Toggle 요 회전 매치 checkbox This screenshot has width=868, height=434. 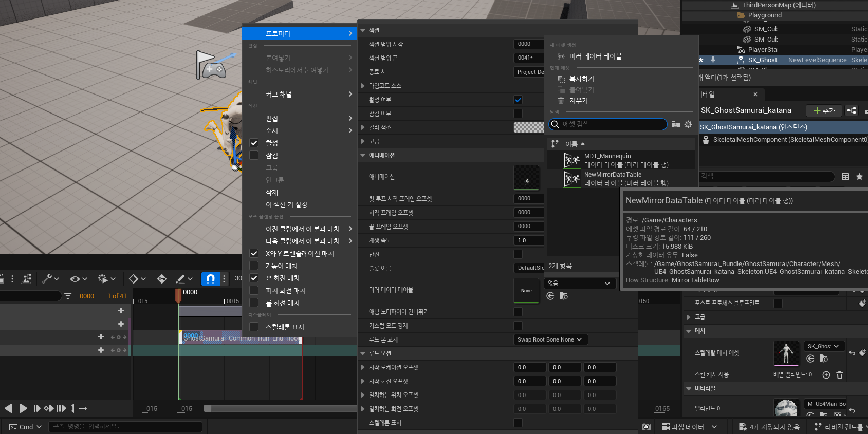point(254,278)
